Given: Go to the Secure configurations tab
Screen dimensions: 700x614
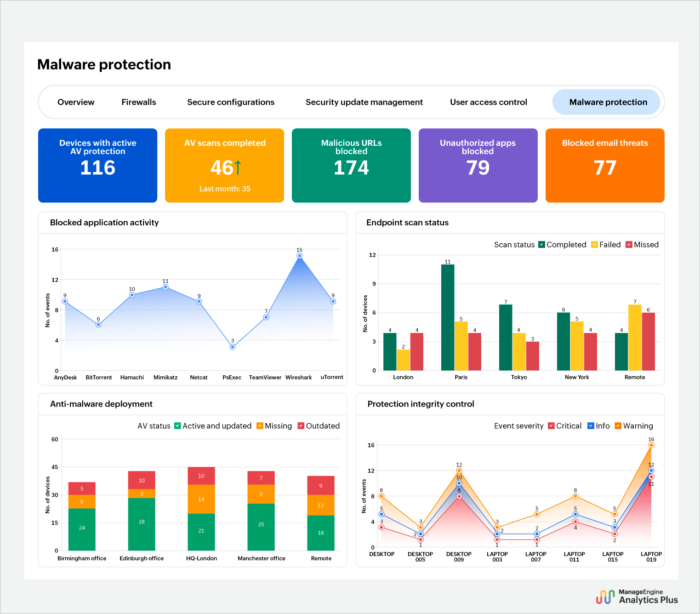Looking at the screenshot, I should (x=231, y=102).
